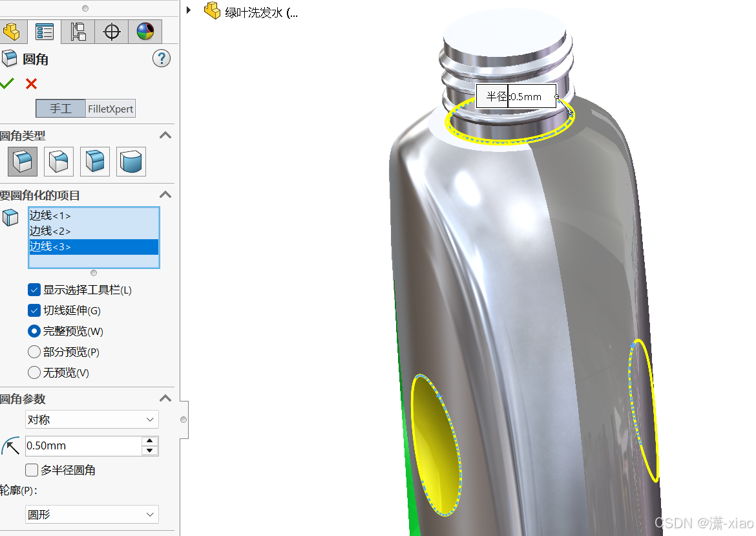Collapse the 要圆角化的项目 section
Screen dimensions: 756x536
(x=165, y=195)
